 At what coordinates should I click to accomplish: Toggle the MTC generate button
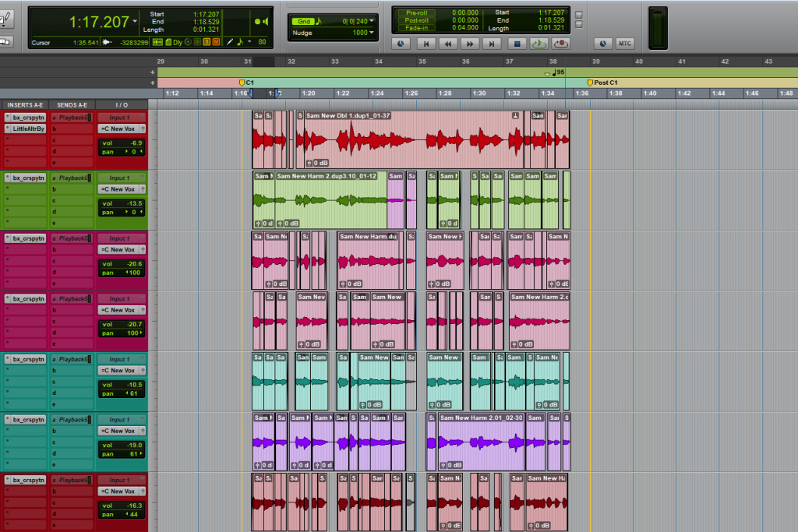point(625,44)
